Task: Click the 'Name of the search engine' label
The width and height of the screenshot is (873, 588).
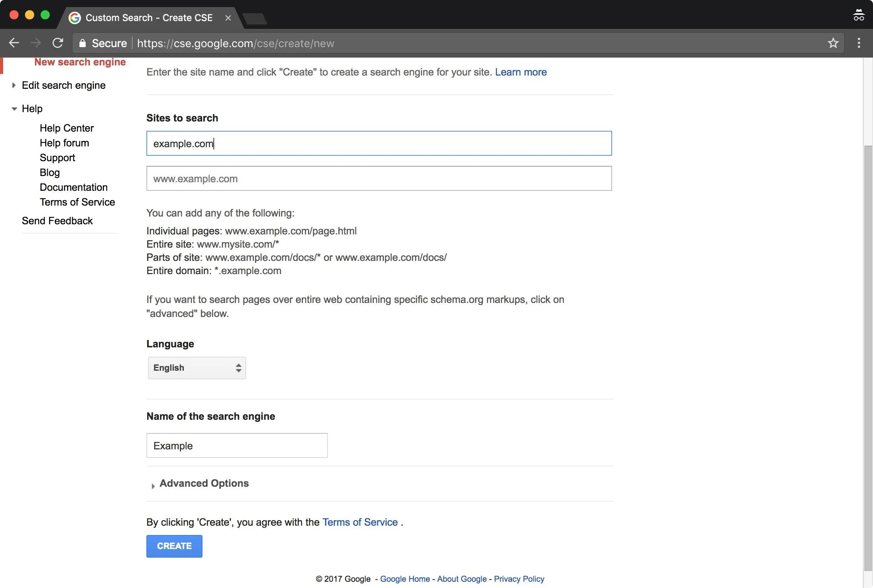Action: [x=211, y=416]
